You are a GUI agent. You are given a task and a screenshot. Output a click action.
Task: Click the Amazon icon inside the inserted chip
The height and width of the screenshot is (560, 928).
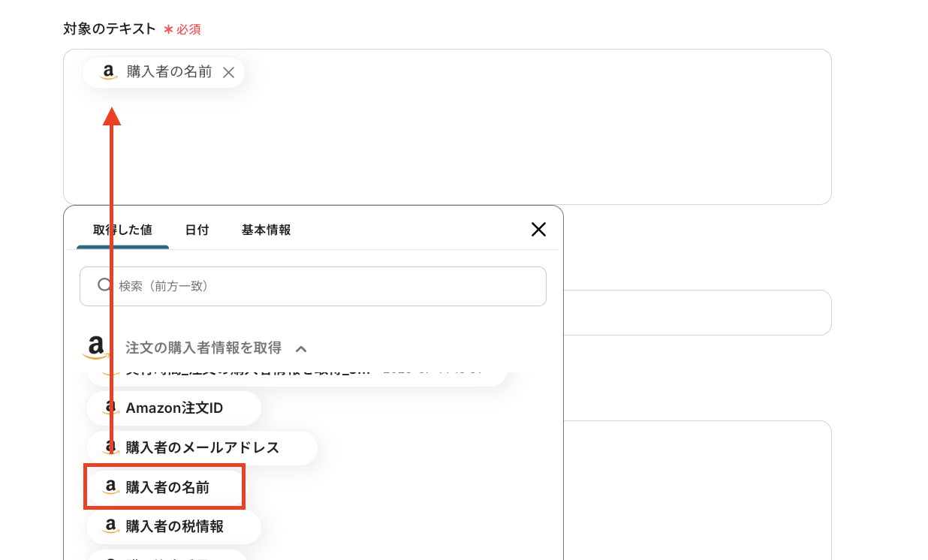tap(109, 72)
